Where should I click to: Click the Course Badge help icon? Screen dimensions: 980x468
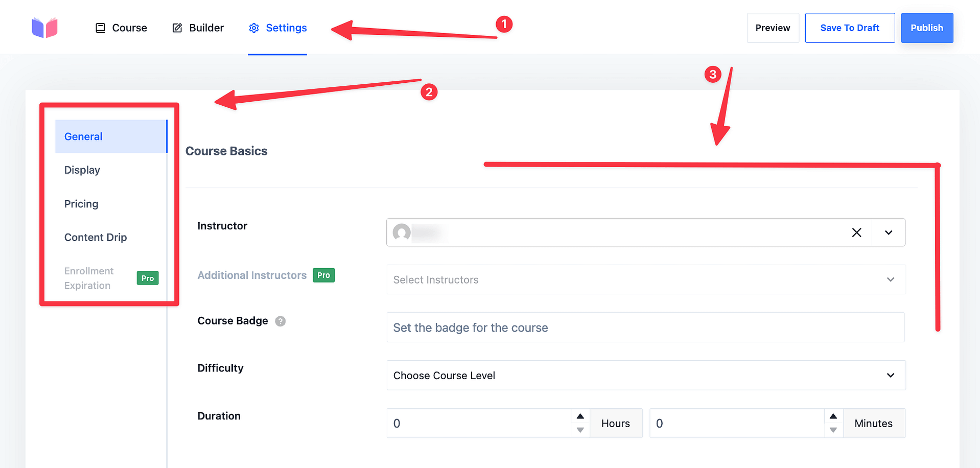tap(281, 321)
